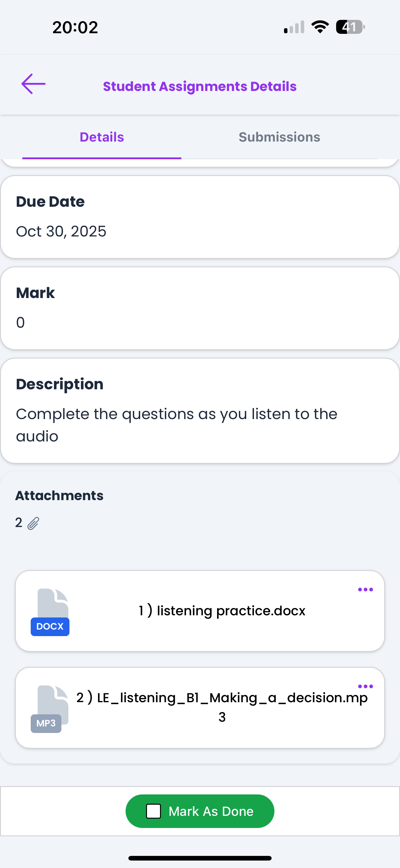
Task: Tap the purple back arrow
Action: click(33, 84)
